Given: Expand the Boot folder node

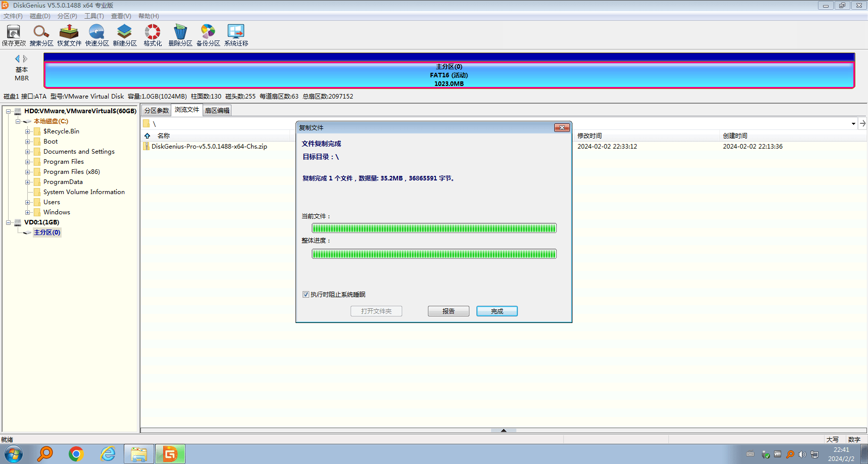Looking at the screenshot, I should [x=28, y=142].
